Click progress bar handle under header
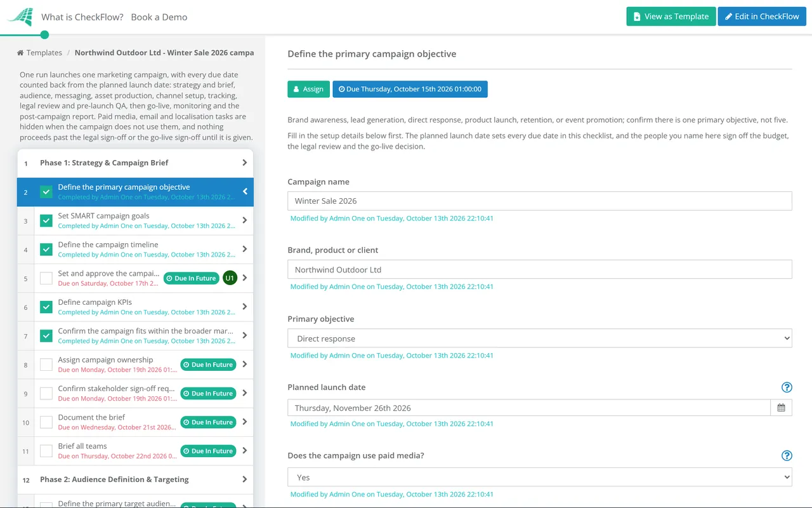The image size is (812, 508). click(x=44, y=35)
